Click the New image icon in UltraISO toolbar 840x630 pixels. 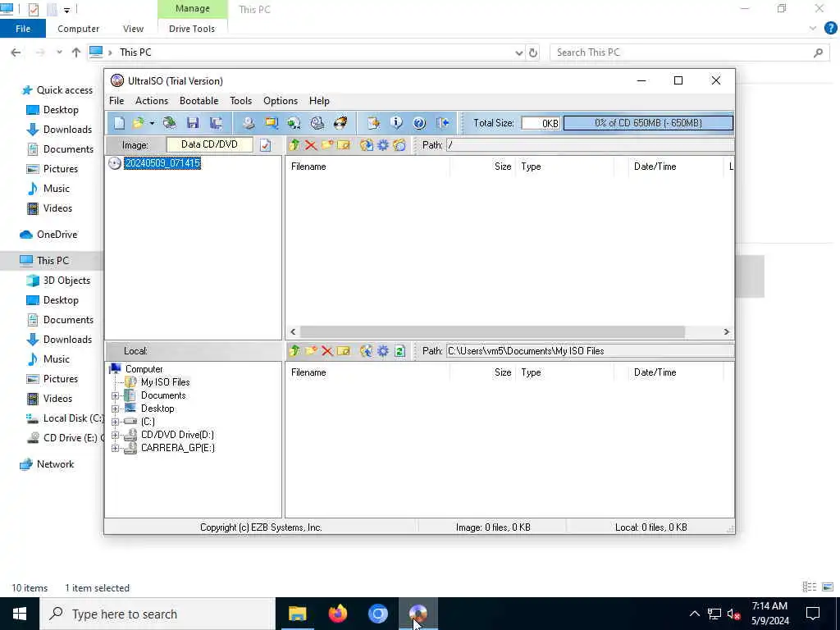(119, 123)
